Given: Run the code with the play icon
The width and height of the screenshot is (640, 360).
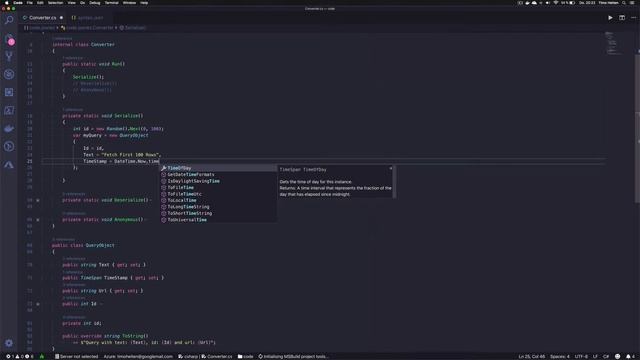Looking at the screenshot, I should [x=610, y=18].
